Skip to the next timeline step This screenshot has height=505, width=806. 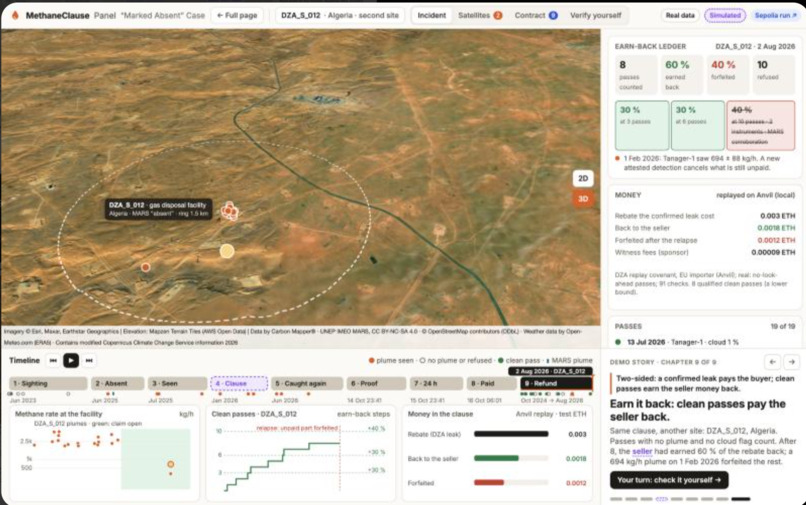[89, 360]
